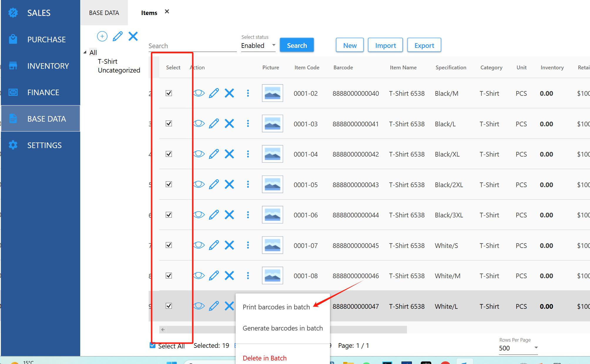
Task: View details of item 0001-02
Action: 199,93
